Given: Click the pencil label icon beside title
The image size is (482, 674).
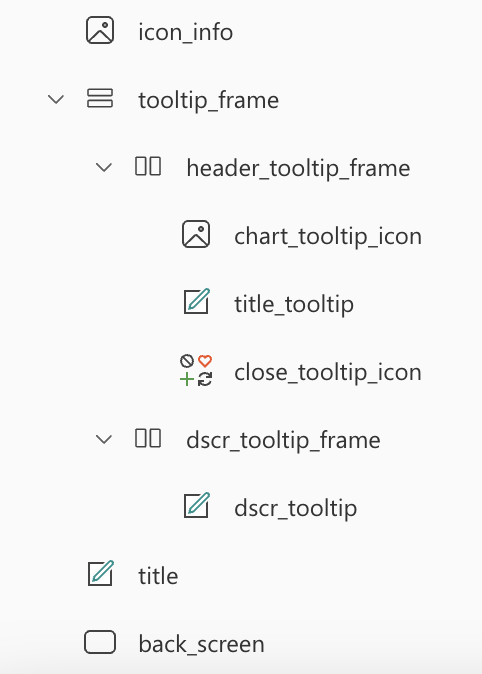Looking at the screenshot, I should click(101, 573).
